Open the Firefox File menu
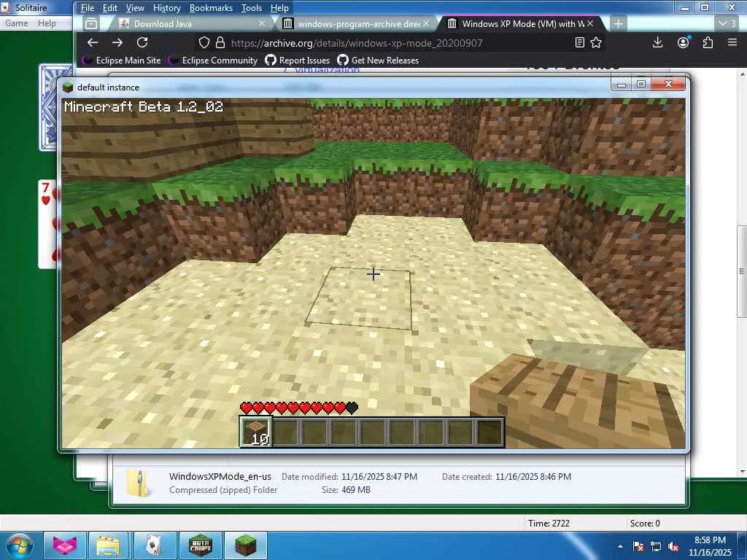 point(88,8)
